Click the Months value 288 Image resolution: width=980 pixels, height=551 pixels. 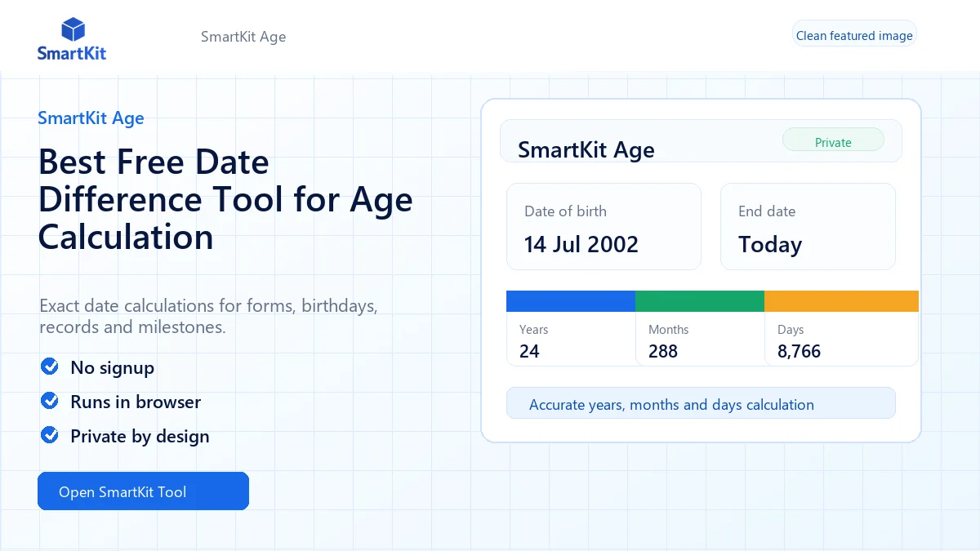point(663,352)
